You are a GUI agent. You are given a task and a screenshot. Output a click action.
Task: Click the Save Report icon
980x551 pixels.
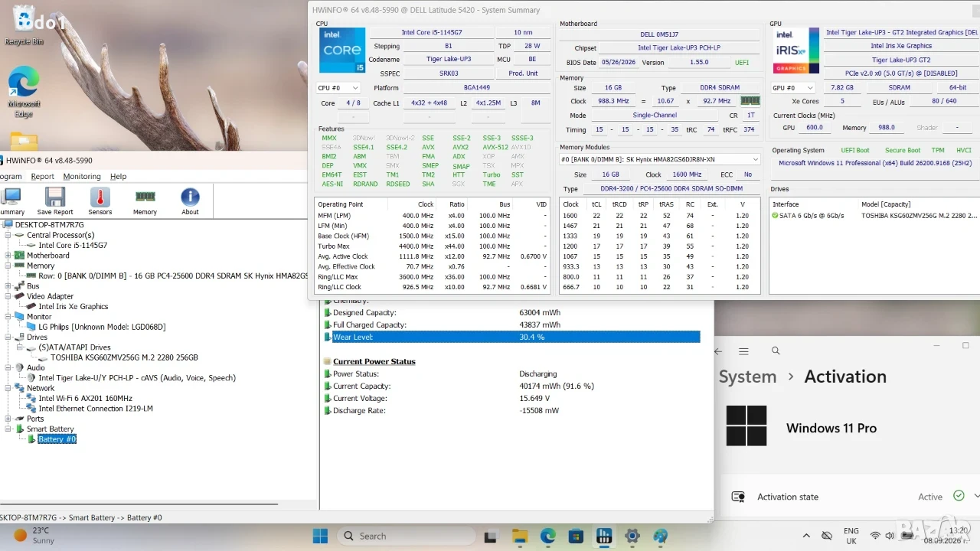coord(55,201)
